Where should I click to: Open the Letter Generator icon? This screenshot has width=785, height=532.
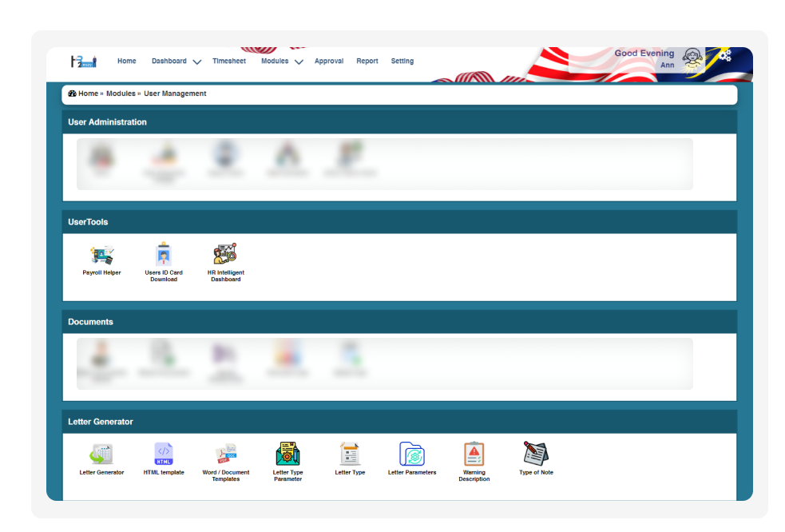(x=101, y=455)
